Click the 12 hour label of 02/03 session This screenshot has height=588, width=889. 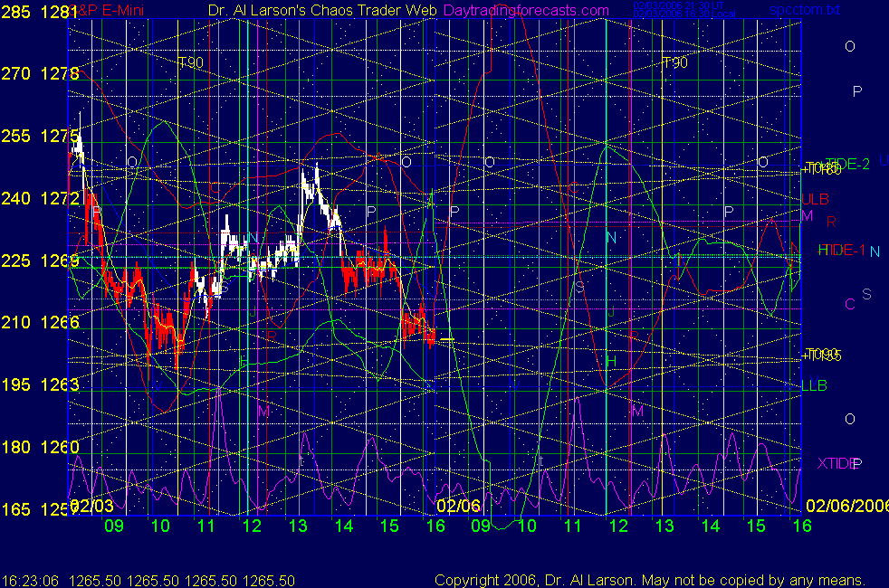(x=252, y=526)
